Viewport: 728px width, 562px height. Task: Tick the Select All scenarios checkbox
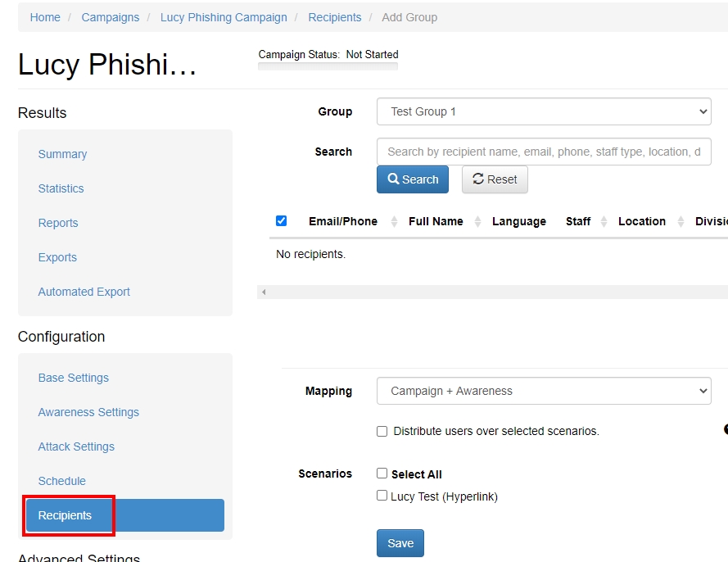382,474
